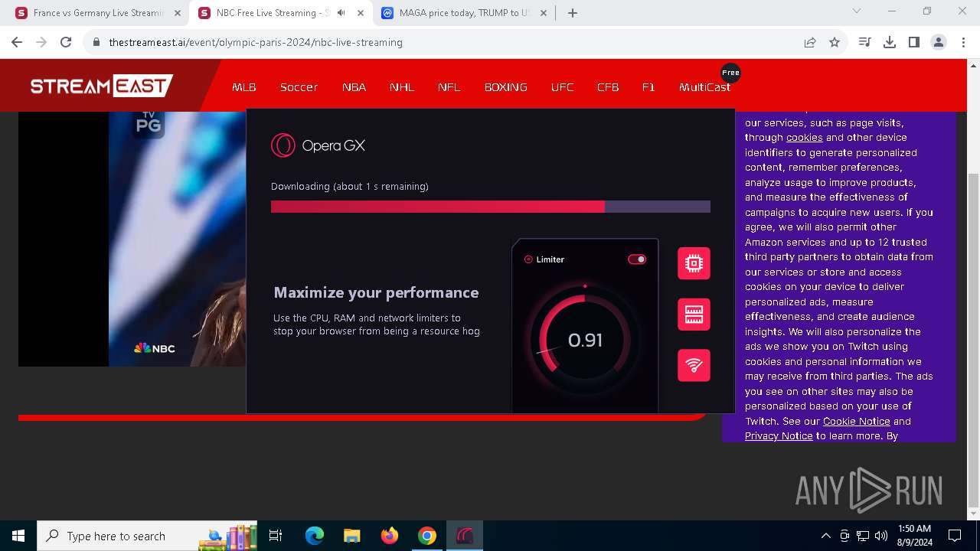Image resolution: width=980 pixels, height=551 pixels.
Task: Open the NFL section
Action: point(449,87)
